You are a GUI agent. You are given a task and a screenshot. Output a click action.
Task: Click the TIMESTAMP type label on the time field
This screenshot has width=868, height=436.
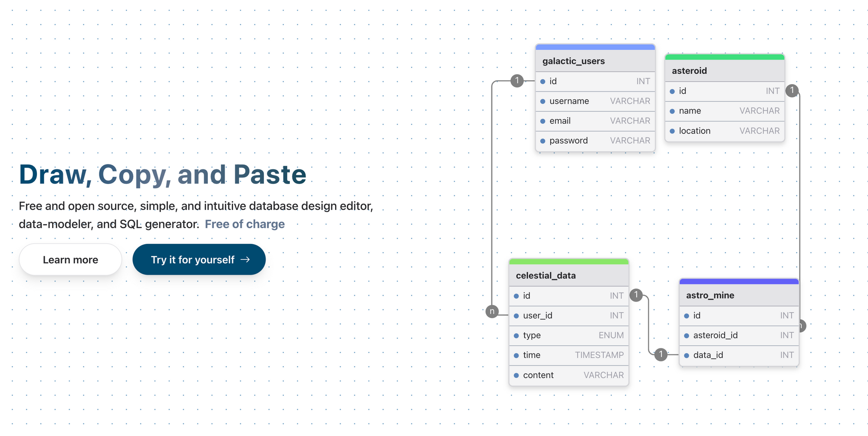(x=599, y=355)
